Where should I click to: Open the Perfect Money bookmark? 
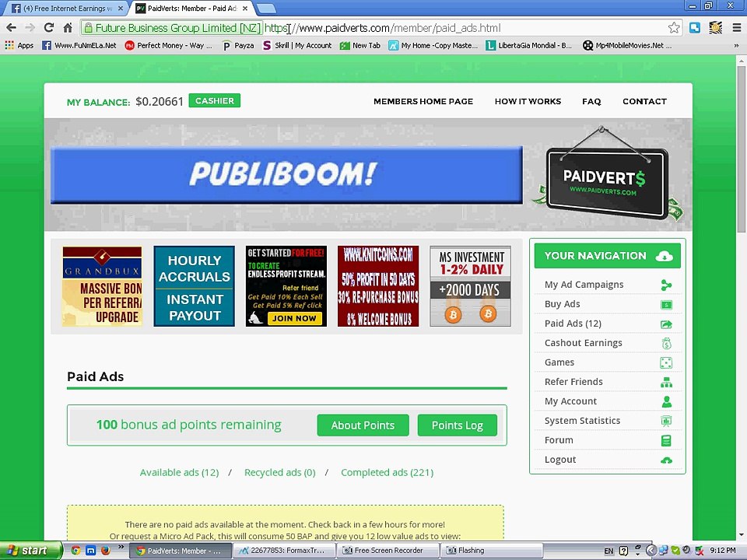(x=169, y=45)
